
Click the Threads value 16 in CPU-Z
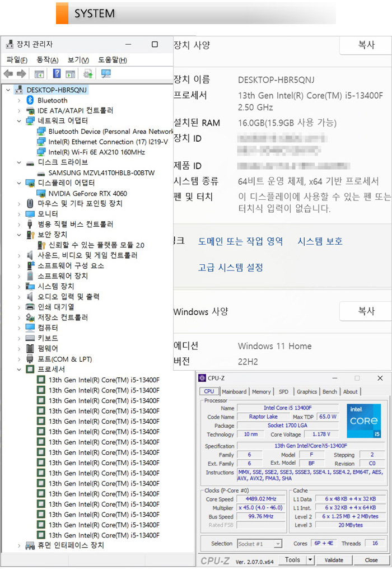[375, 543]
